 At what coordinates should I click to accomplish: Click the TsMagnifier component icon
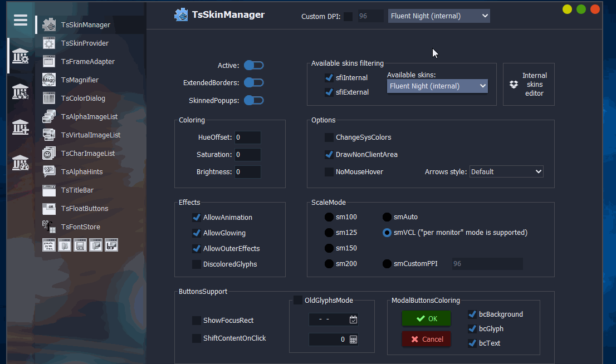pos(49,80)
